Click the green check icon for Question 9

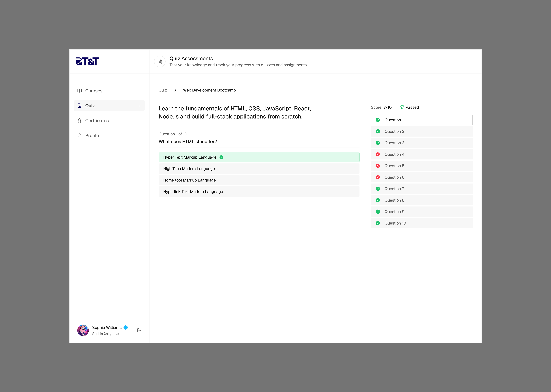coord(378,212)
